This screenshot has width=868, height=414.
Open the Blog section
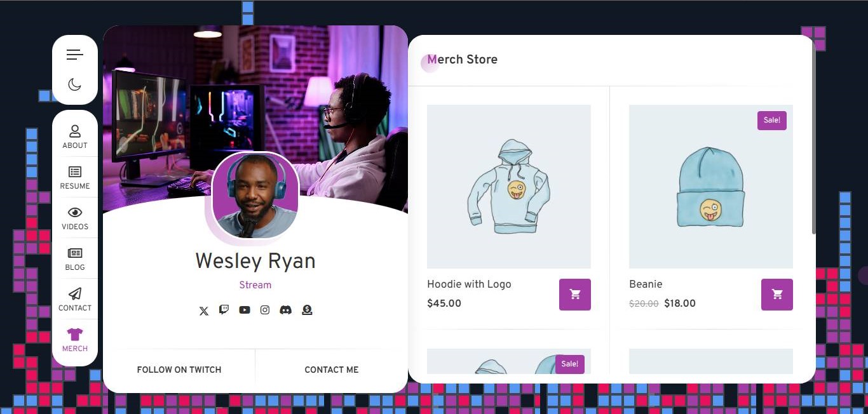[x=75, y=258]
